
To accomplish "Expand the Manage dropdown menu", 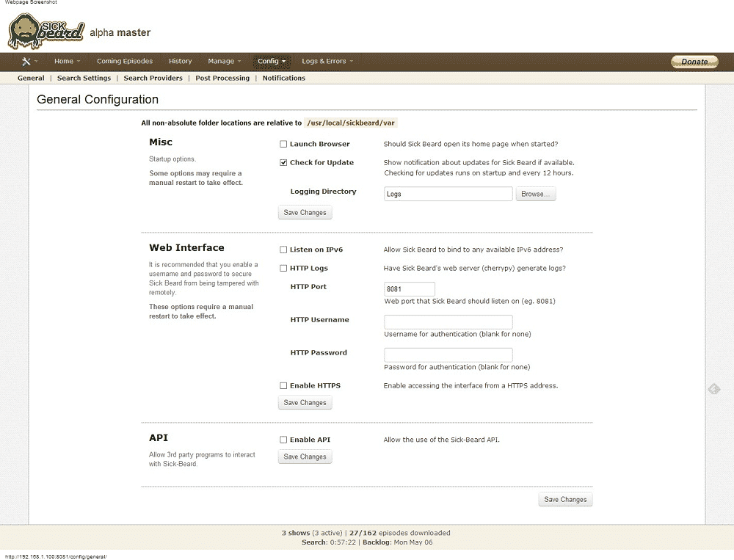I will pos(224,62).
